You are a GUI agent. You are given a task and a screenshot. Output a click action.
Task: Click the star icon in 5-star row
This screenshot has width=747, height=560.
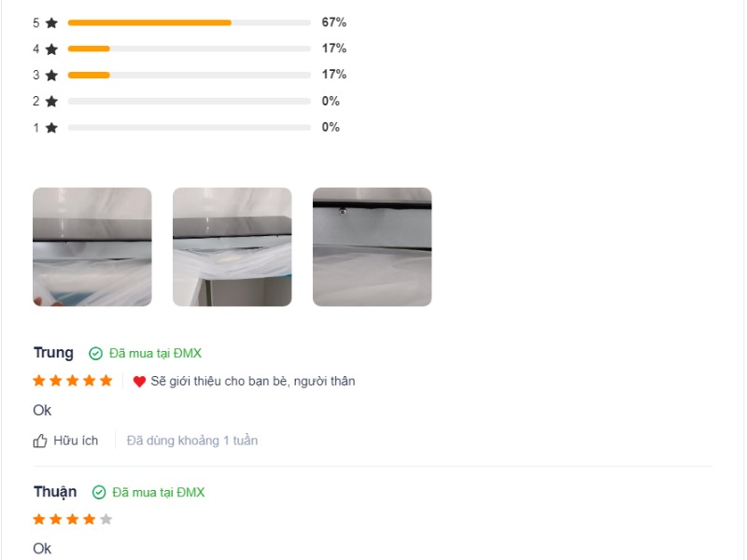[51, 22]
